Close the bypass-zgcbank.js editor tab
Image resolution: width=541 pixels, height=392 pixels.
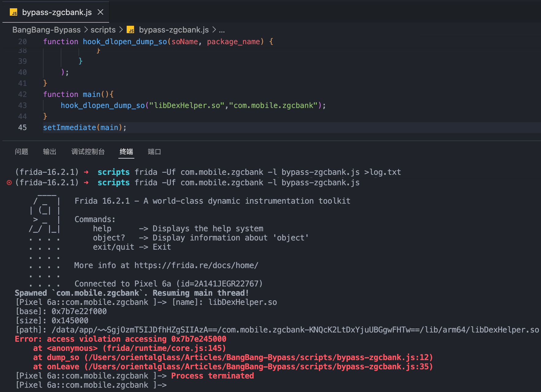click(100, 12)
